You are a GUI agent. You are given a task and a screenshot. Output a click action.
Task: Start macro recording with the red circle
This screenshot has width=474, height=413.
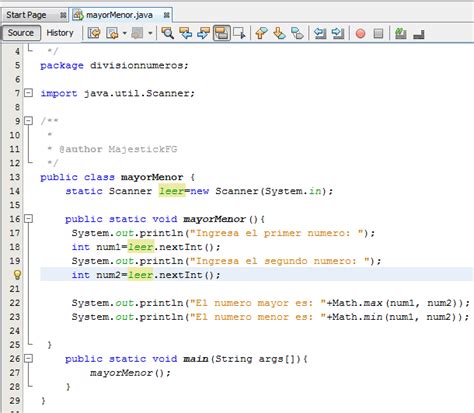(x=360, y=33)
